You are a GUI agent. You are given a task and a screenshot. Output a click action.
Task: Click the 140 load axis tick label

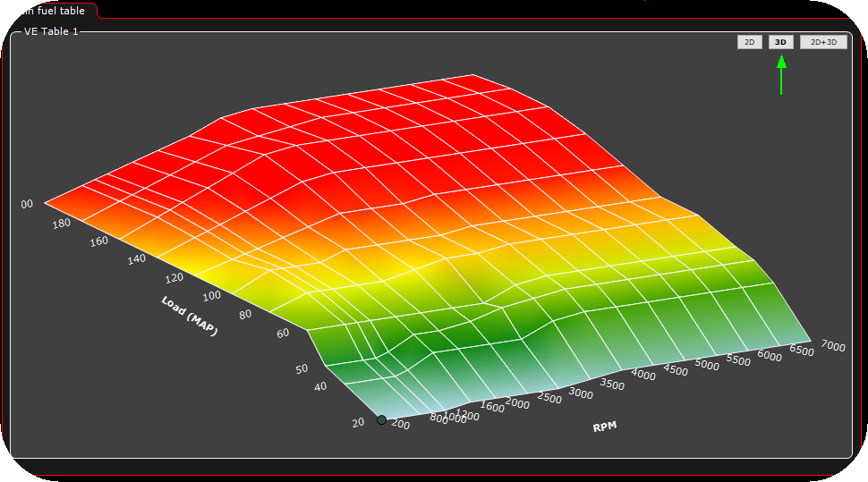coord(136,259)
